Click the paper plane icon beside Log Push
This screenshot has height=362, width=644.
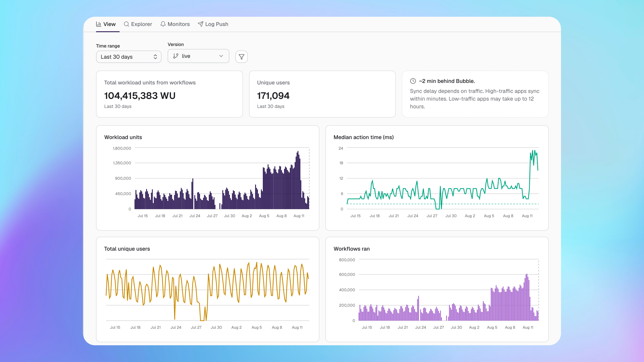[200, 24]
